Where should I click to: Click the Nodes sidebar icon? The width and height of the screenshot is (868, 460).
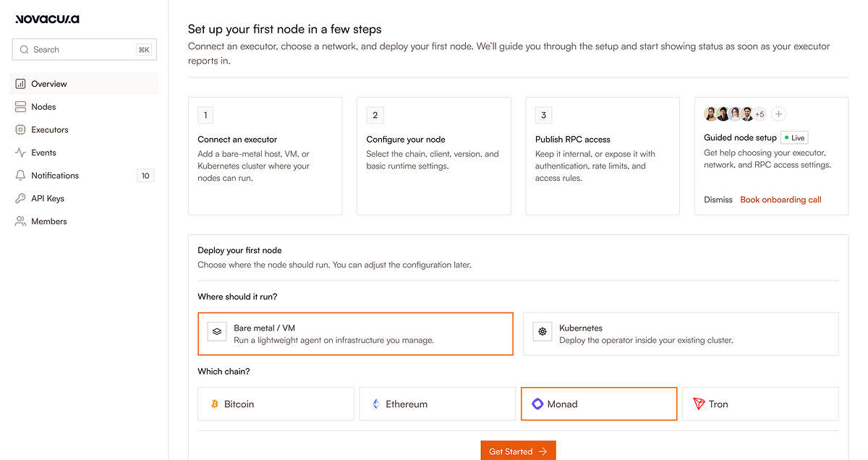[x=20, y=107]
